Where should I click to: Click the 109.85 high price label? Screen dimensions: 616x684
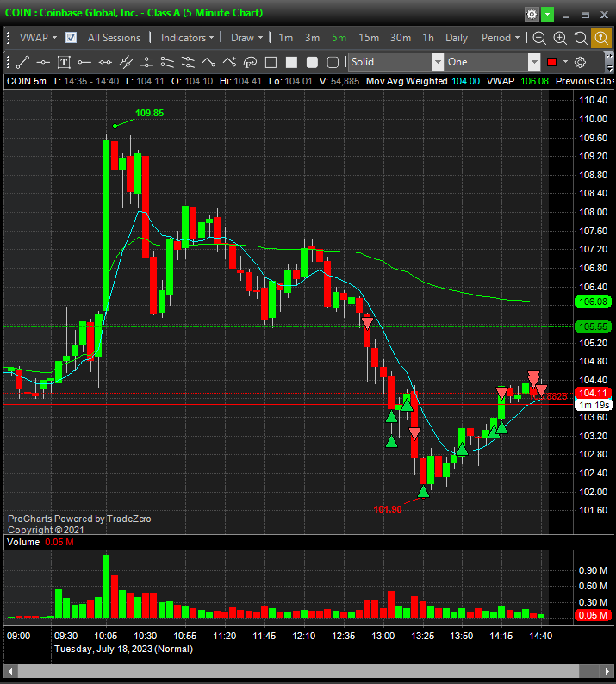click(149, 113)
